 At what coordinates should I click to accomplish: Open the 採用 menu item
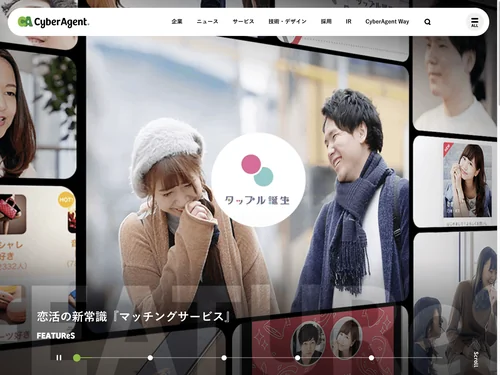coord(326,22)
